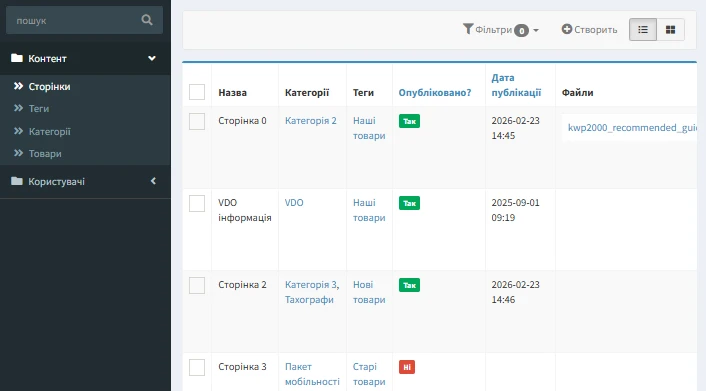The image size is (706, 391).
Task: Sort by Дата публікації column
Action: pos(516,85)
